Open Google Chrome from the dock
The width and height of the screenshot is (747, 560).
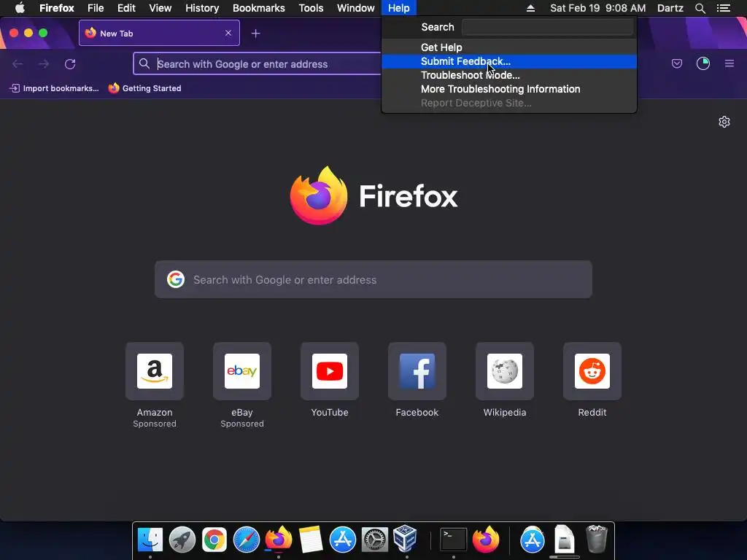[x=214, y=540]
